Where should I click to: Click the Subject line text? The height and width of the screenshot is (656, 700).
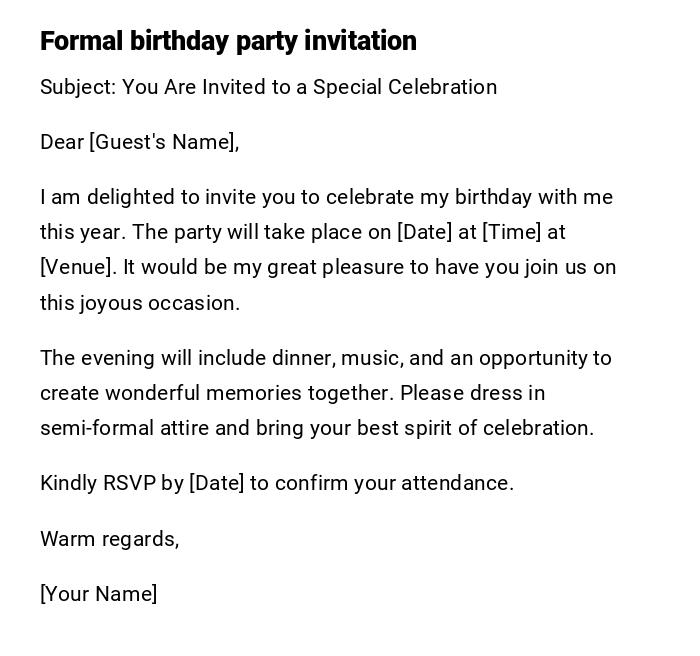click(268, 87)
